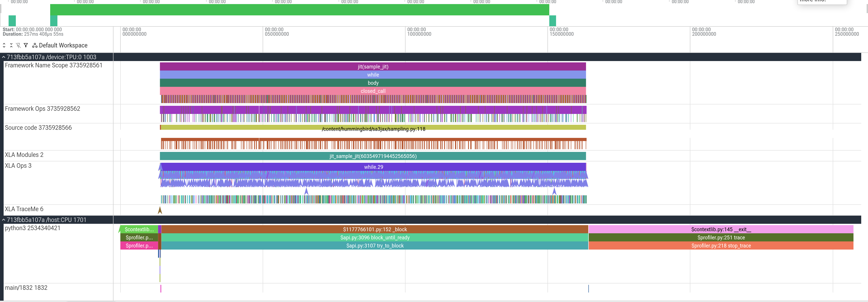Click the XLA TraceMe 6 arrow marker
The image size is (868, 302).
160,210
